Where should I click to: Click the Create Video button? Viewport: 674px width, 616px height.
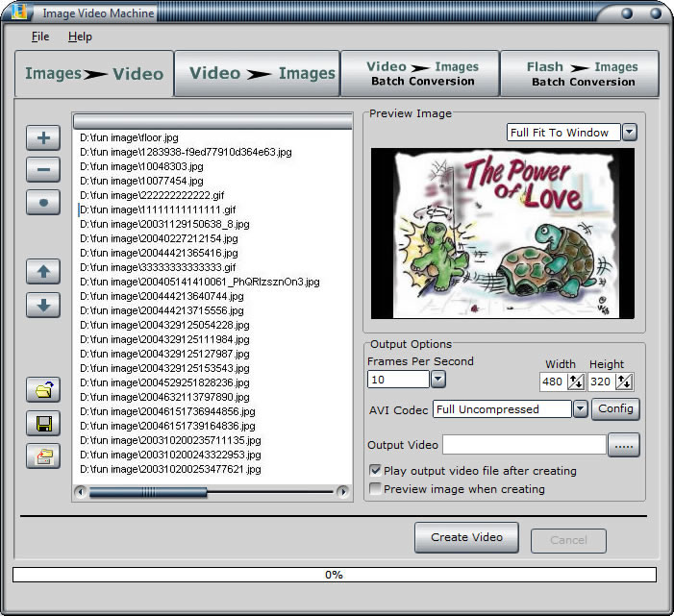466,537
